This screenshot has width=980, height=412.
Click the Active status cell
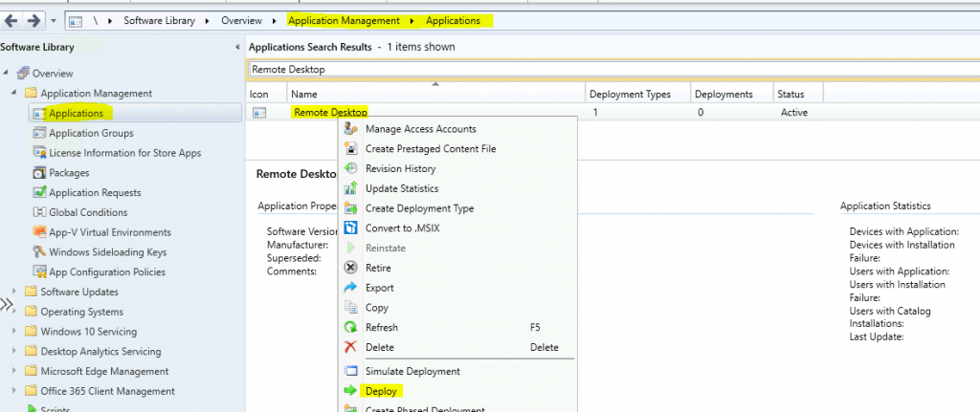coord(793,113)
